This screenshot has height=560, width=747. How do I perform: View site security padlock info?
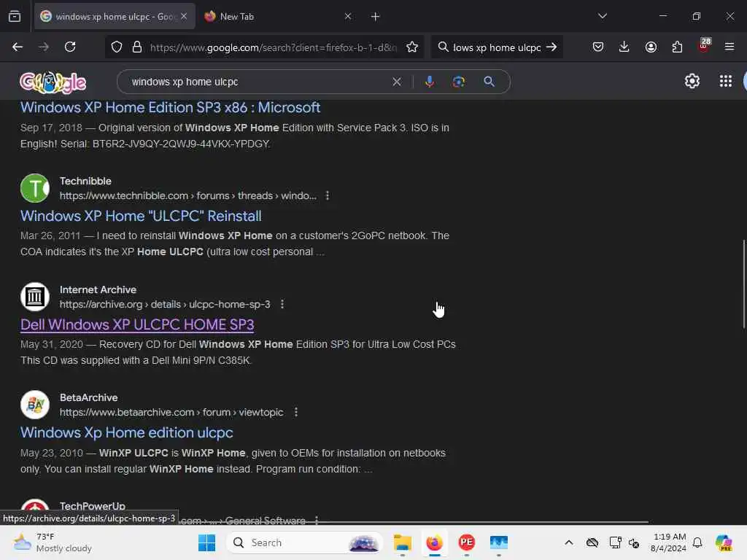(x=137, y=47)
